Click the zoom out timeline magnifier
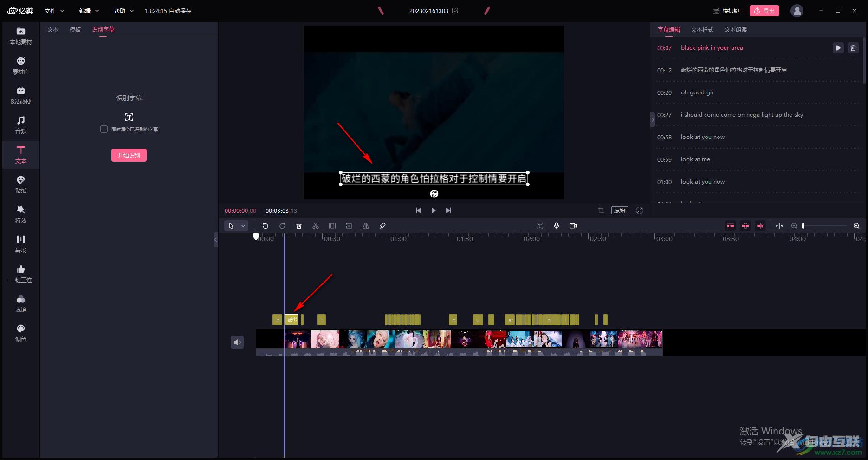The image size is (868, 460). (794, 226)
